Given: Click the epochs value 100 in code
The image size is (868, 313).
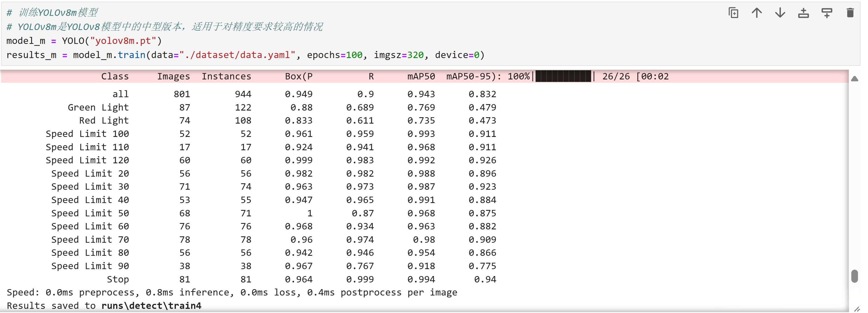Looking at the screenshot, I should point(354,55).
